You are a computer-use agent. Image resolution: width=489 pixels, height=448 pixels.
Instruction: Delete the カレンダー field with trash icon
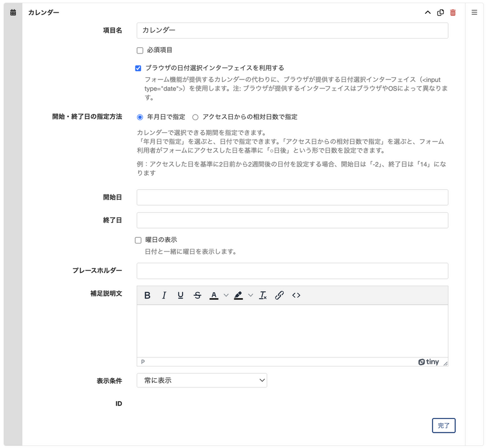[453, 13]
